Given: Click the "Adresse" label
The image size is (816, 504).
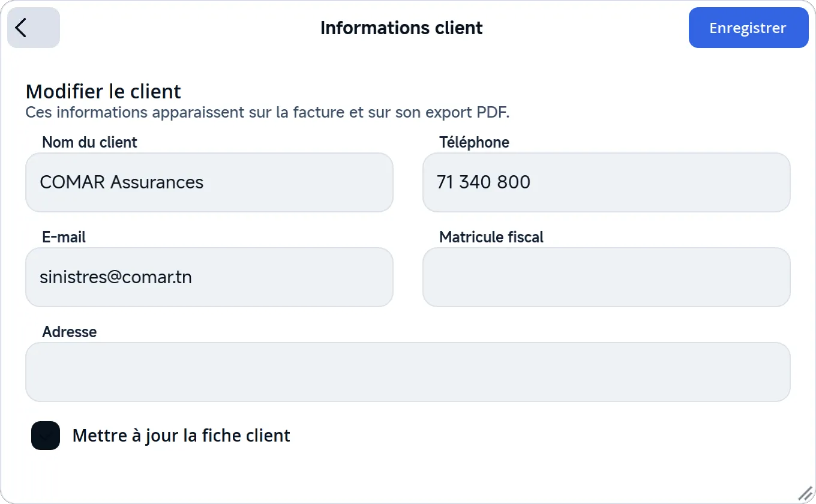Looking at the screenshot, I should (x=70, y=332).
